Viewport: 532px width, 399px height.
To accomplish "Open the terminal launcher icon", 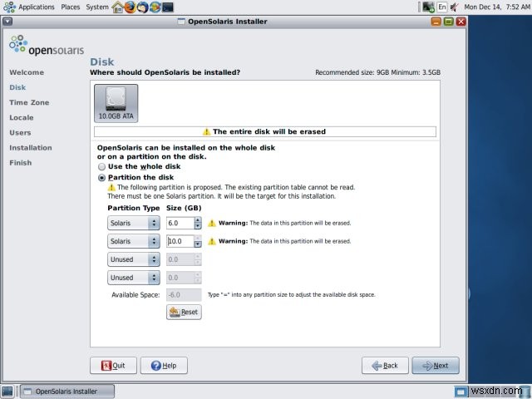I will 168,7.
